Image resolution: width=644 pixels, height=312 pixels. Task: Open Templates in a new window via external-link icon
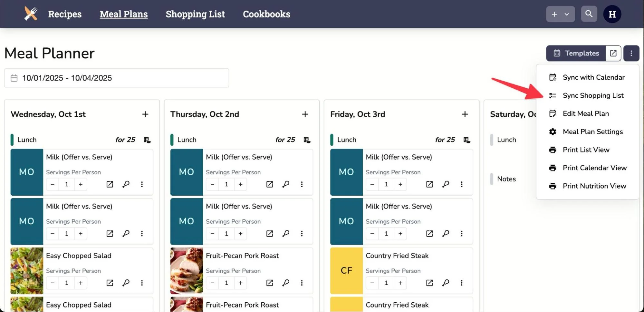[x=613, y=53]
